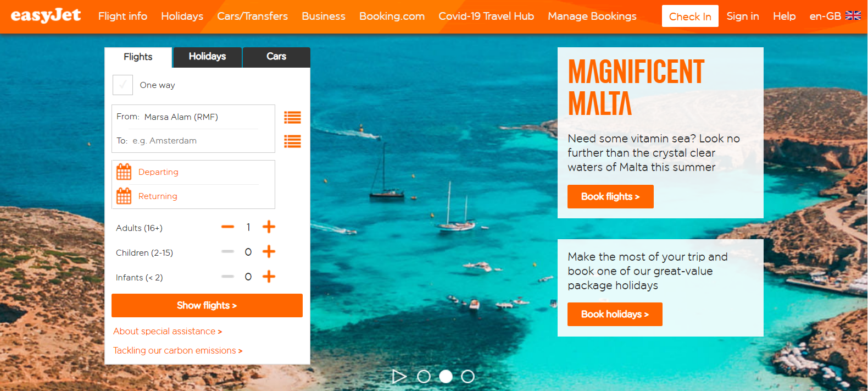Open the en-GB language selector
Viewport: 868px width, 391px height.
pos(835,16)
